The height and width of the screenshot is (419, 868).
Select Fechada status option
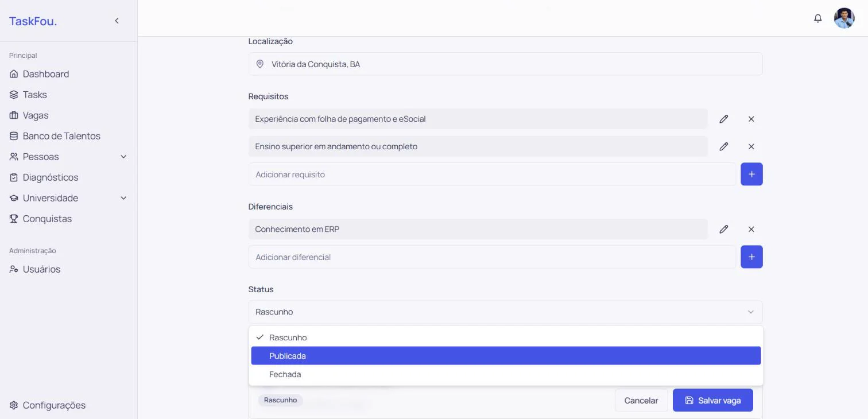506,374
